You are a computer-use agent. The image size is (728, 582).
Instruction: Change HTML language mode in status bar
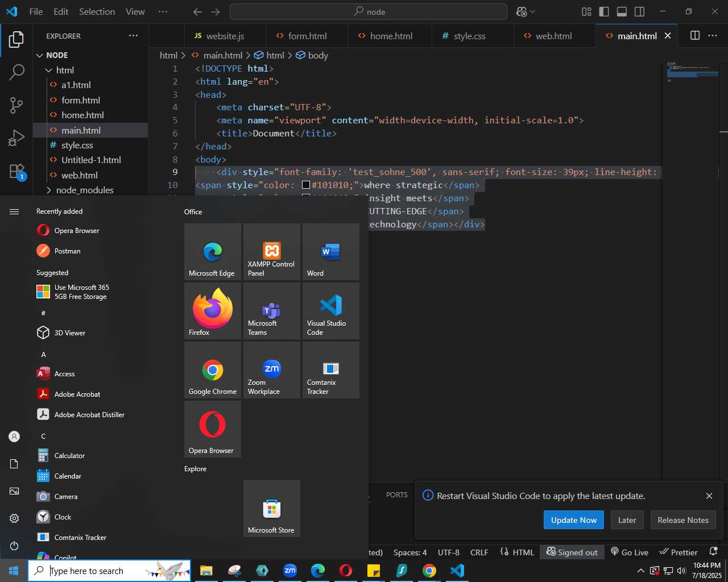pos(523,552)
